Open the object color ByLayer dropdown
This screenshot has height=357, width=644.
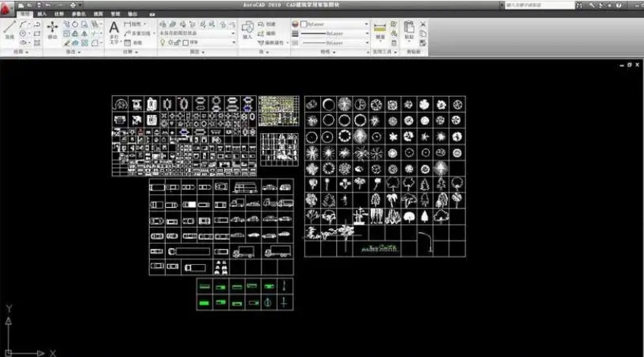[335, 24]
